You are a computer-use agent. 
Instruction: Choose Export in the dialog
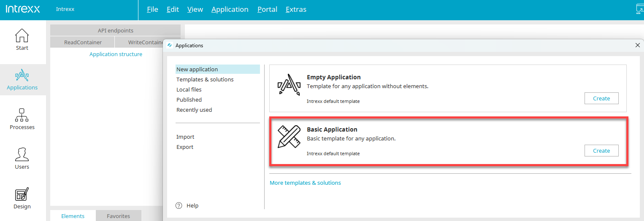(185, 147)
